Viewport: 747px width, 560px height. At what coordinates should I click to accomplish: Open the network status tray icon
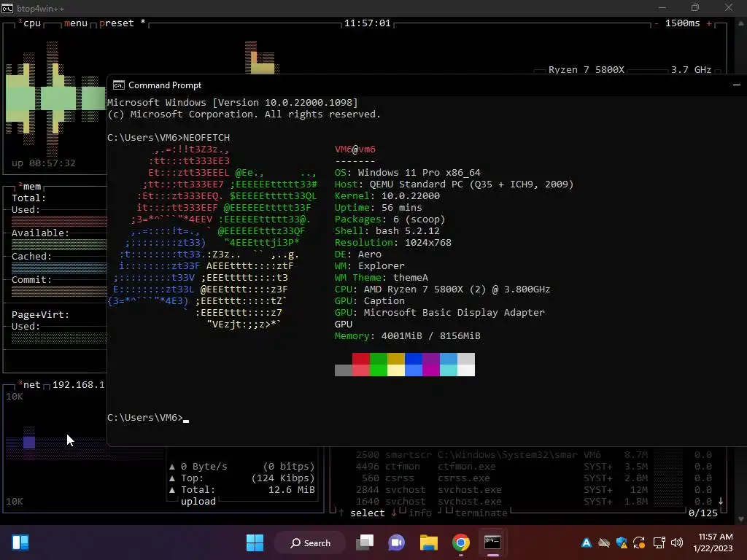[659, 542]
